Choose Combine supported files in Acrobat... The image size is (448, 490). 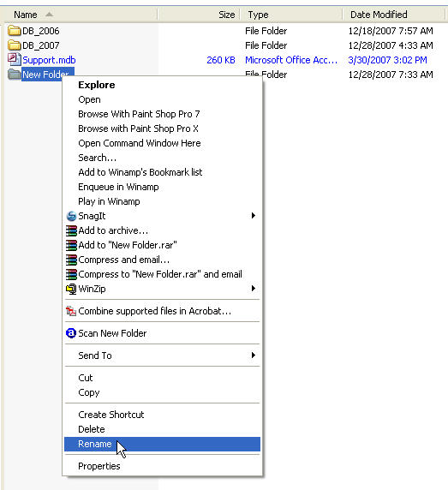click(163, 311)
